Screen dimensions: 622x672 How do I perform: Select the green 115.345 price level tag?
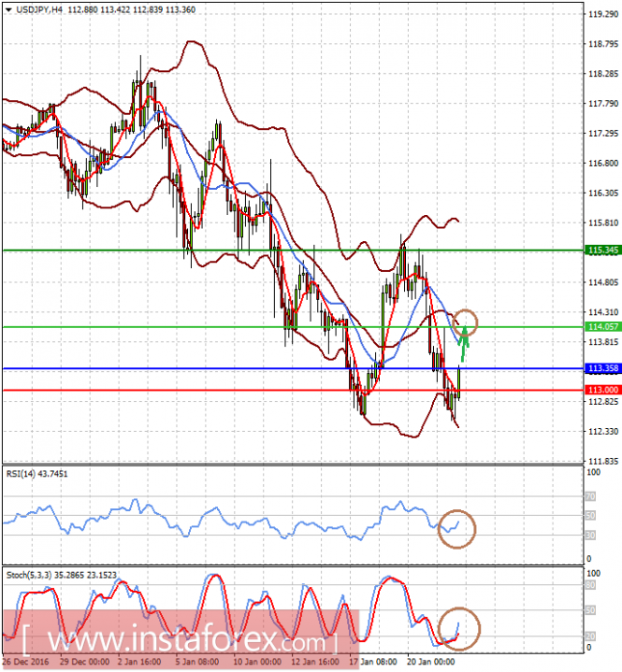598,250
